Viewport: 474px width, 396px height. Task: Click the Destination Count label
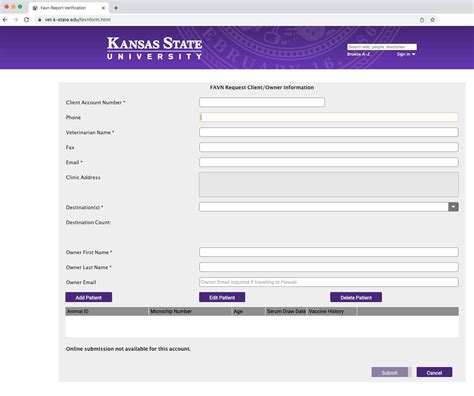point(88,222)
